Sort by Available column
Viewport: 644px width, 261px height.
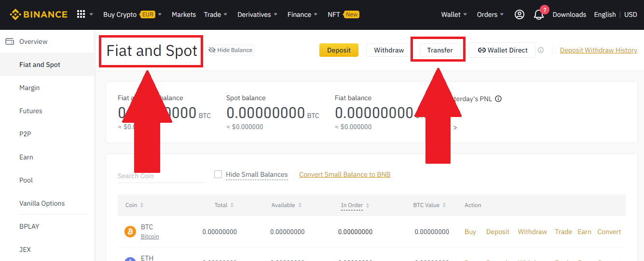[287, 205]
